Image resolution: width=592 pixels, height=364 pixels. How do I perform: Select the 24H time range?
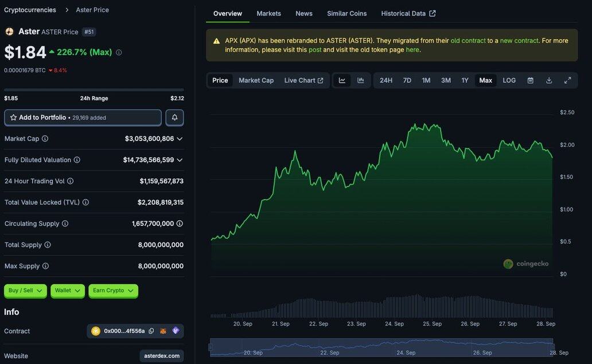point(386,80)
